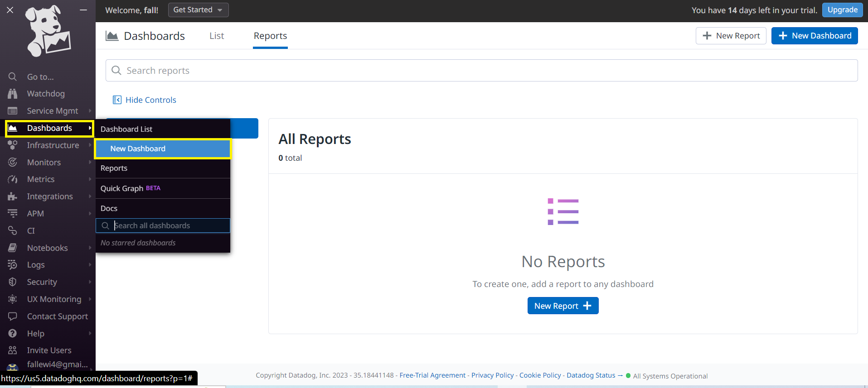This screenshot has width=868, height=388.
Task: Collapse the sidebar with the dash icon
Action: point(83,10)
